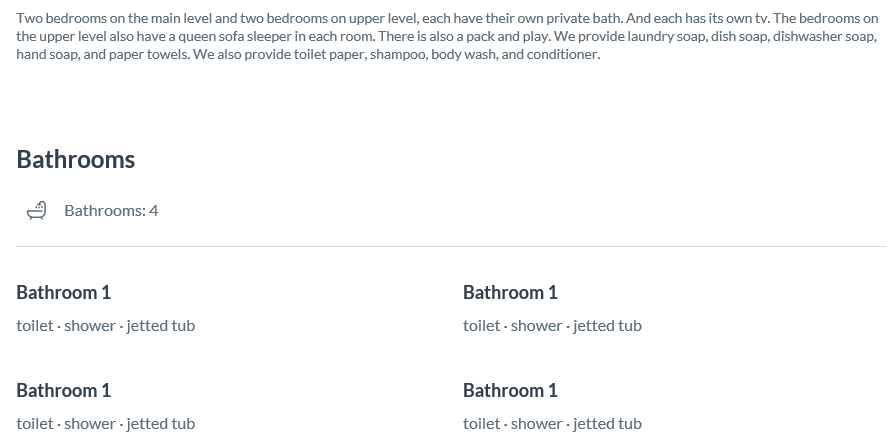
Task: Click the horizontal divider below Bathrooms count
Action: tap(451, 247)
